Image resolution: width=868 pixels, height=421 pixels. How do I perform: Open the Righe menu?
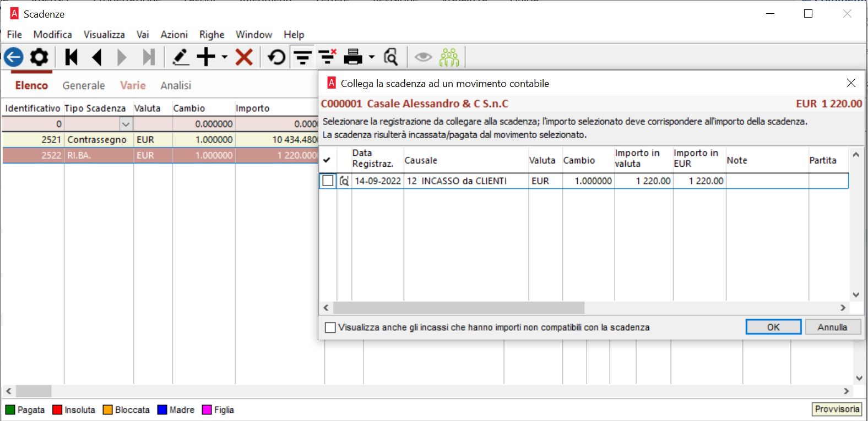[212, 35]
